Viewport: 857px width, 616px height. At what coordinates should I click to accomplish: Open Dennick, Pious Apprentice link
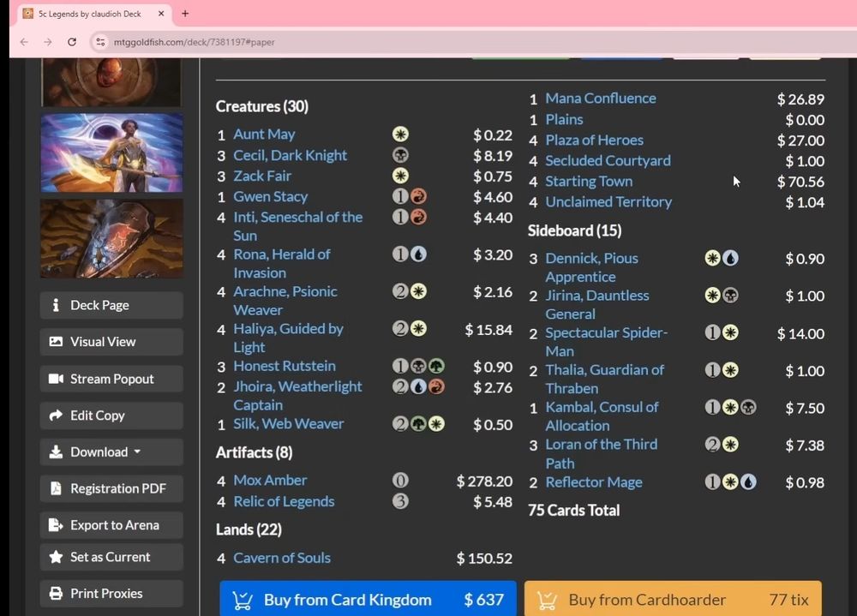pos(591,267)
